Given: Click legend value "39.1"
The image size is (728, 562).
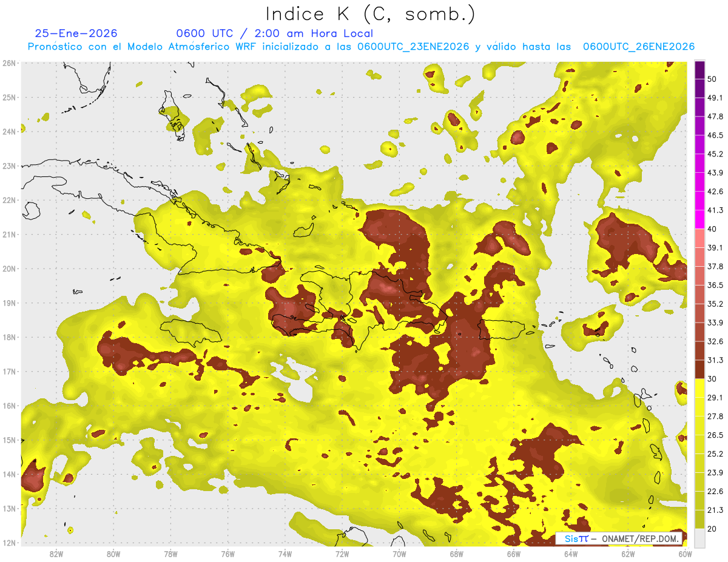Looking at the screenshot, I should pyautogui.click(x=715, y=247).
